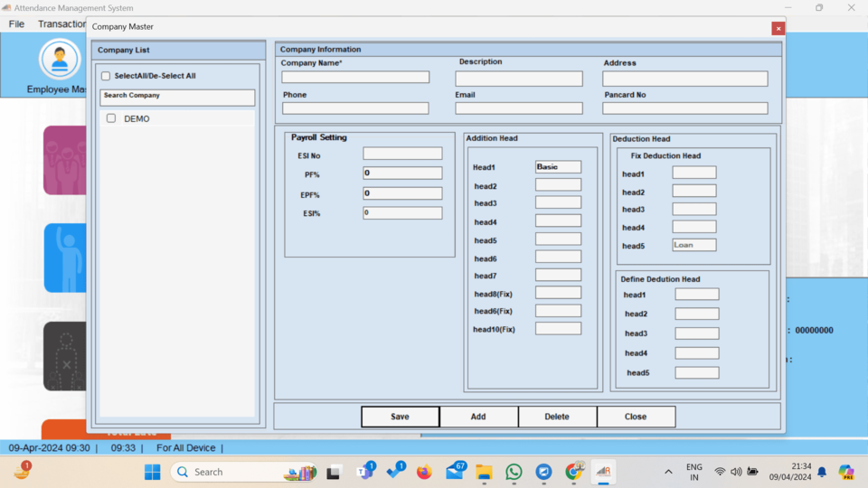
Task: Check the DEMO company checkbox
Action: 111,118
